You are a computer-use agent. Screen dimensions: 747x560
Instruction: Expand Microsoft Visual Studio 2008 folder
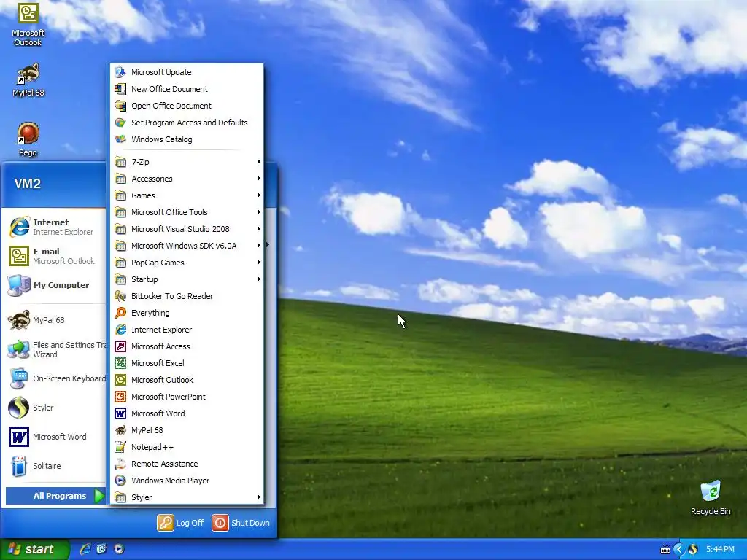coord(186,229)
